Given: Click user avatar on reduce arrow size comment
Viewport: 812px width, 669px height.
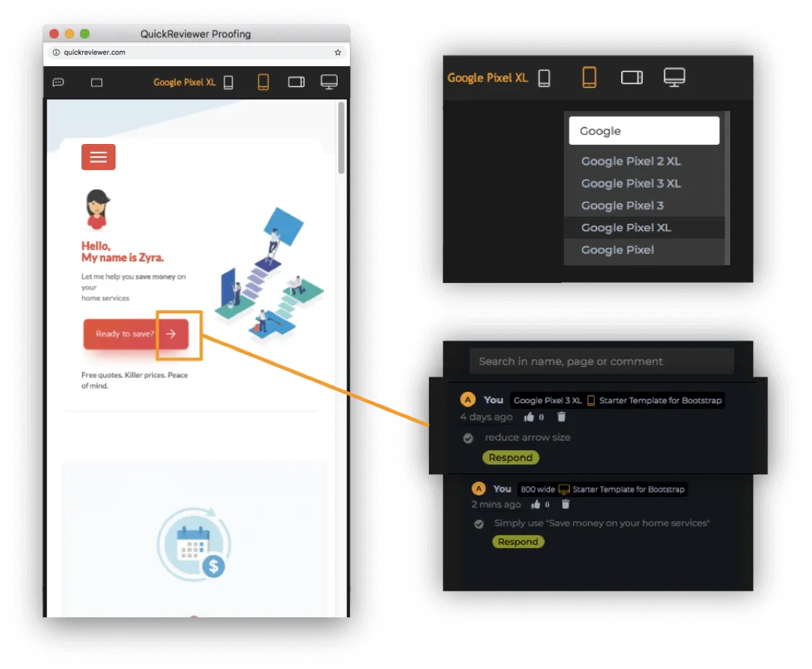Looking at the screenshot, I should tap(468, 400).
